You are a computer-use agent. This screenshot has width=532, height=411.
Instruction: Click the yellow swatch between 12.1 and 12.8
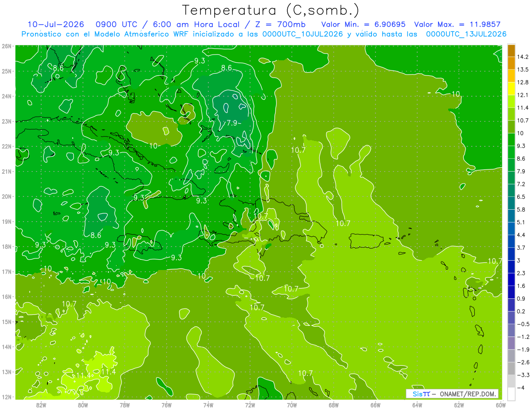(x=512, y=89)
